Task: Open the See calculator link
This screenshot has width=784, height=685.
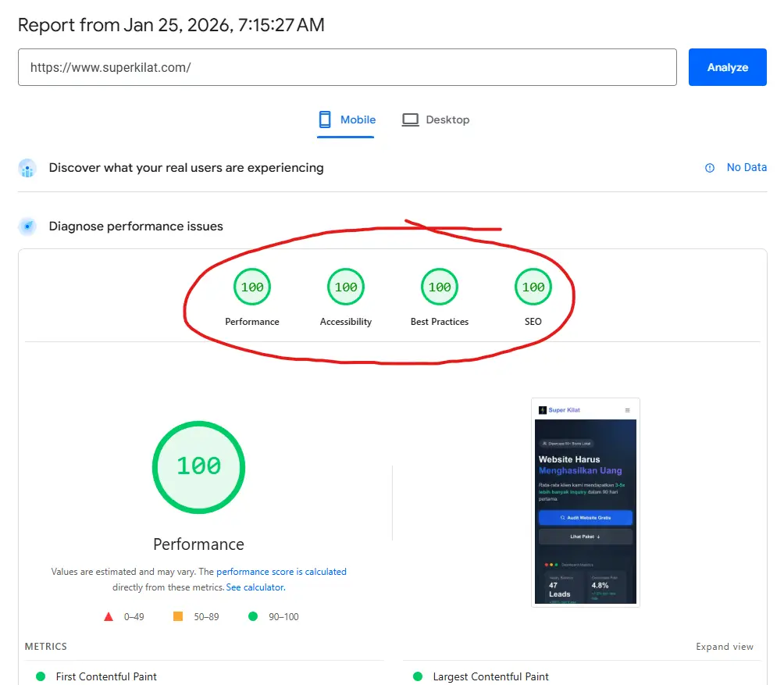Action: pos(255,587)
